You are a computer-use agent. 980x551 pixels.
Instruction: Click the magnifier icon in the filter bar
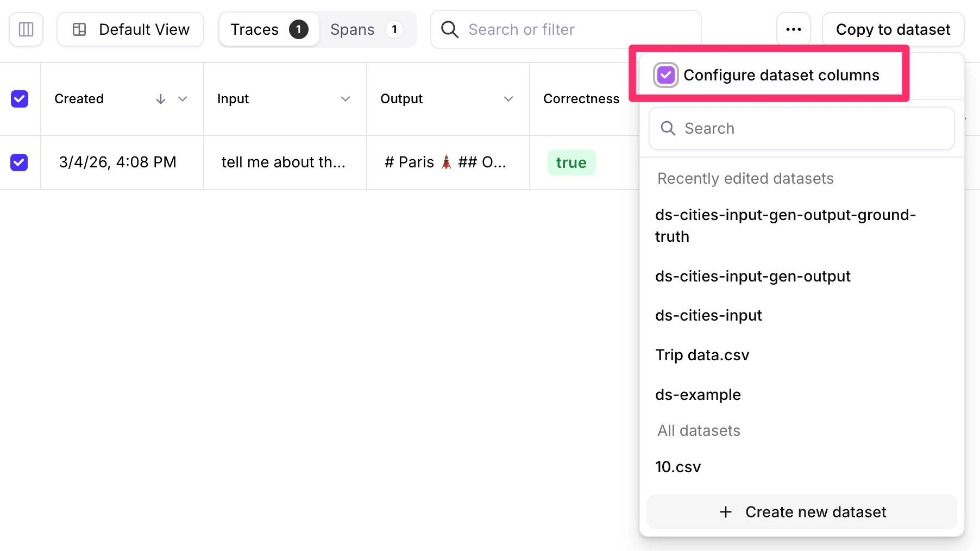tap(449, 29)
